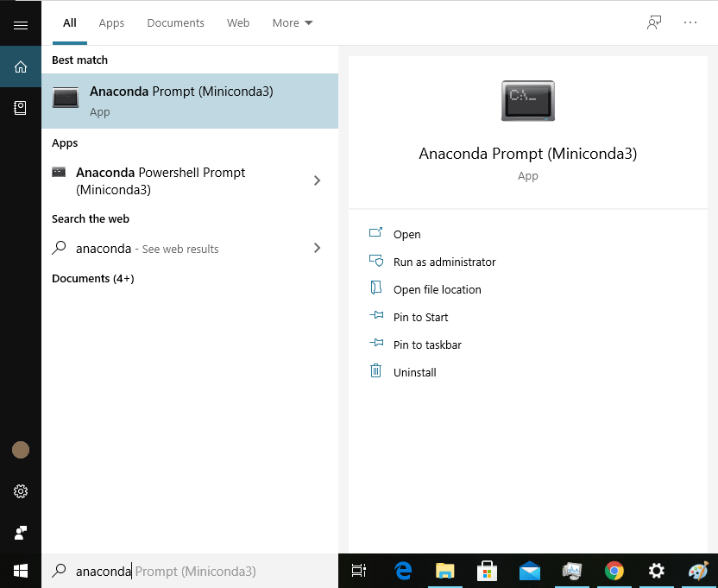Click Uninstall text in actions

pos(414,373)
